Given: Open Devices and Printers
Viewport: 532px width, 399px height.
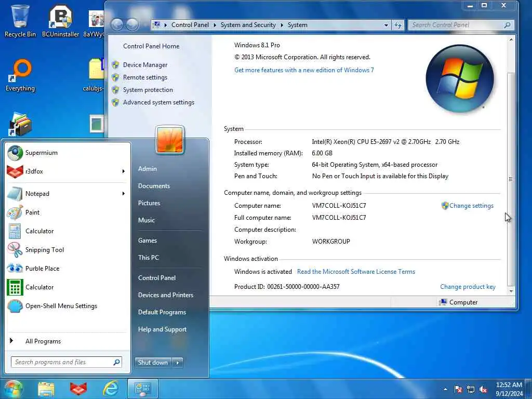Looking at the screenshot, I should pyautogui.click(x=166, y=295).
